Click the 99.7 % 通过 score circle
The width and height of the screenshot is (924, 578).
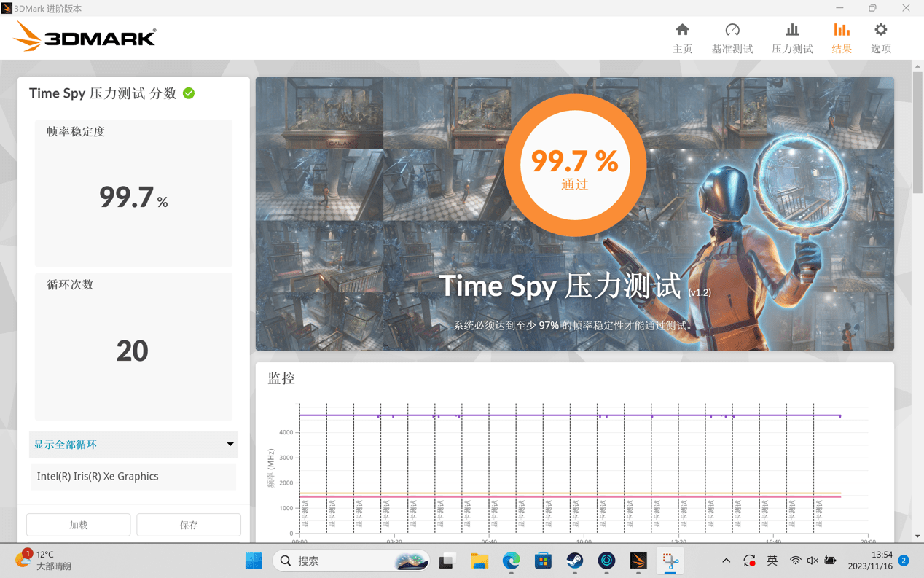[575, 165]
